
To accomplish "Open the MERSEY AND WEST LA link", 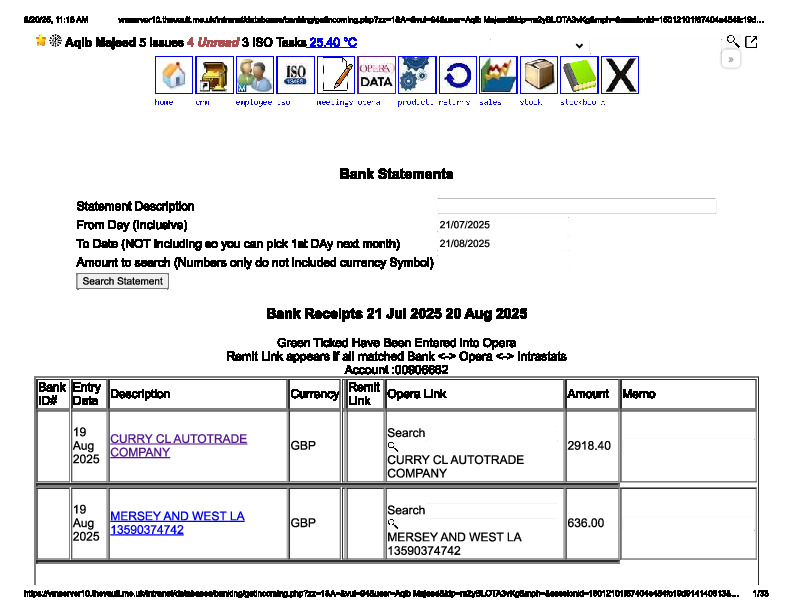I will [x=176, y=523].
